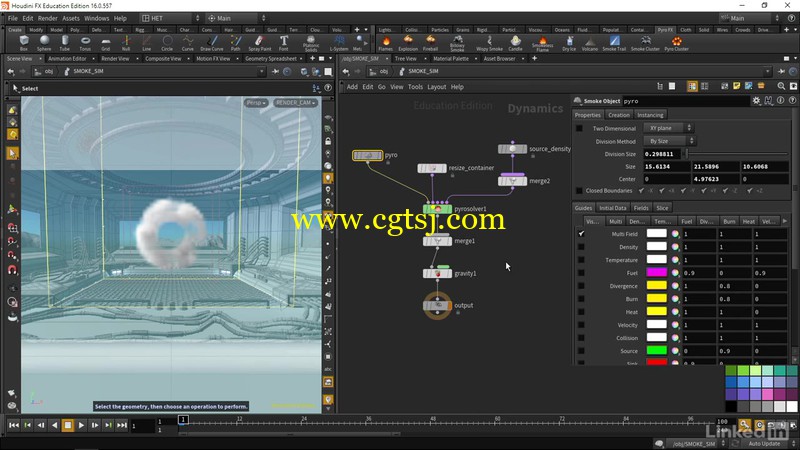Click the Division Size value field

661,154
